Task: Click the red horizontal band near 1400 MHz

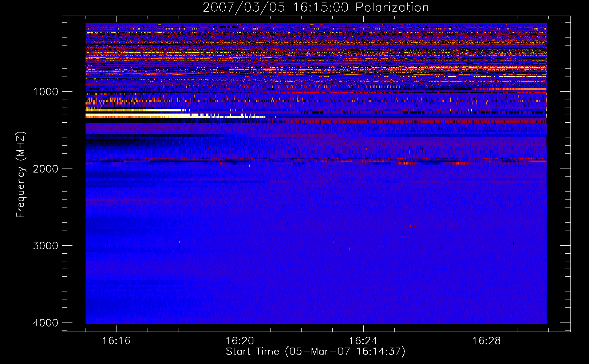Action: click(424, 122)
